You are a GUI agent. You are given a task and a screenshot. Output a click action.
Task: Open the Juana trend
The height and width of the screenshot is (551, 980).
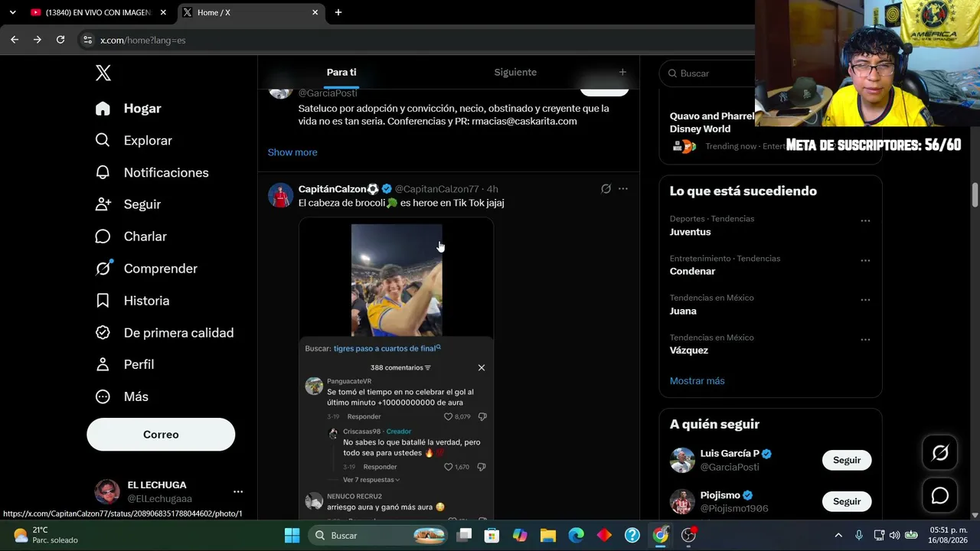[x=684, y=311]
